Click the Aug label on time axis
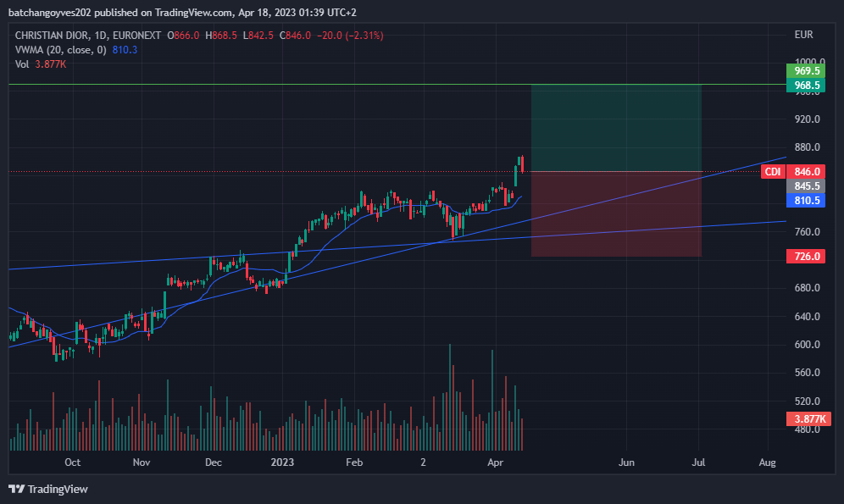 coord(768,462)
